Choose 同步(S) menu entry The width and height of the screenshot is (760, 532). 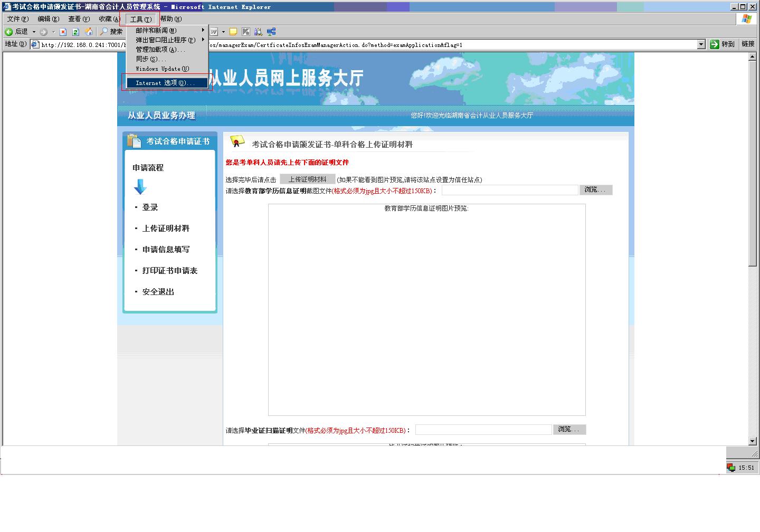click(x=167, y=59)
